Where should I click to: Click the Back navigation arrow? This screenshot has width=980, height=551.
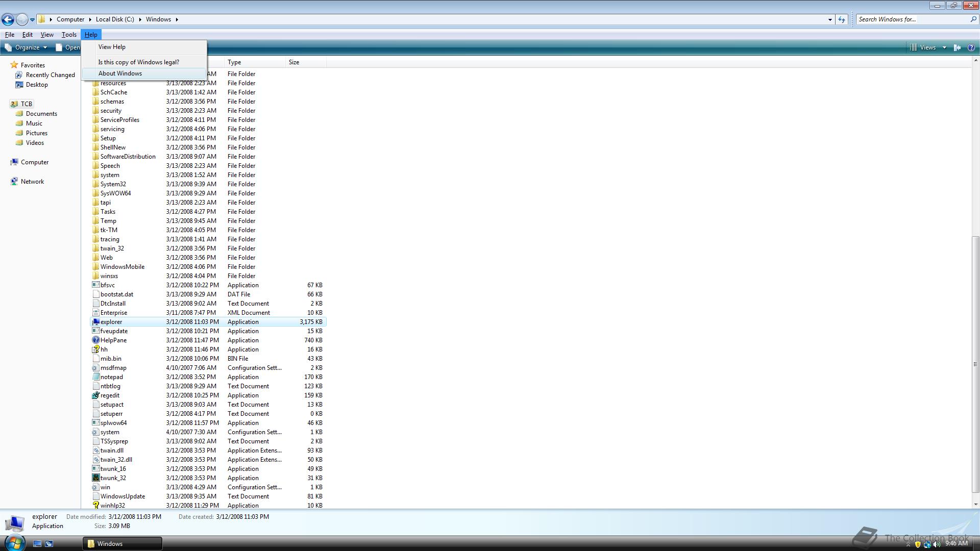click(8, 19)
